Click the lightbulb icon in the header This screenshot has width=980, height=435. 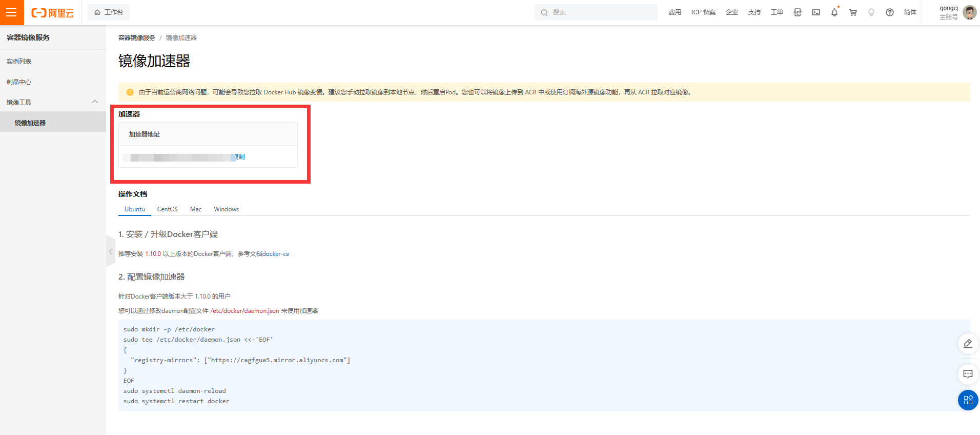871,12
